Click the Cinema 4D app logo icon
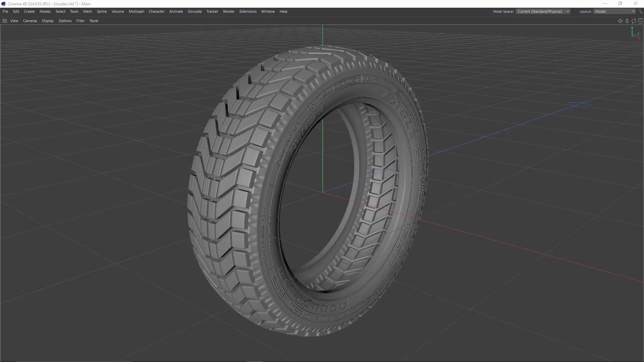Viewport: 644px width, 362px height. 3,4
